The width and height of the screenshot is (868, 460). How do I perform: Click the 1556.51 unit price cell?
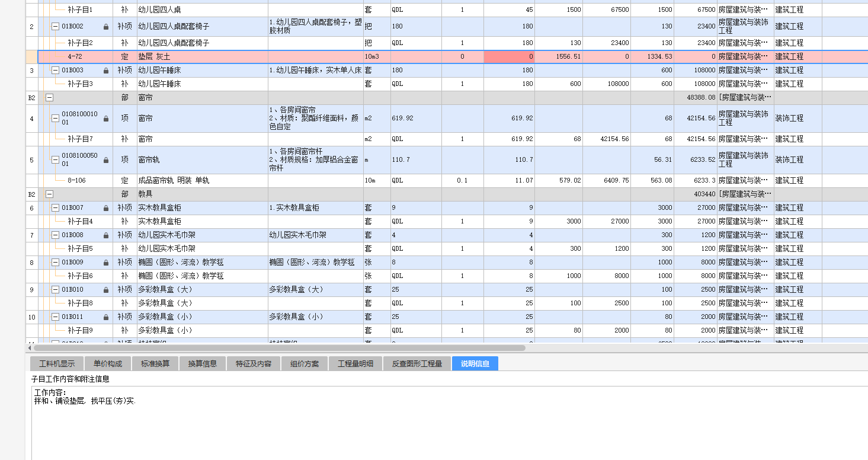coord(559,57)
